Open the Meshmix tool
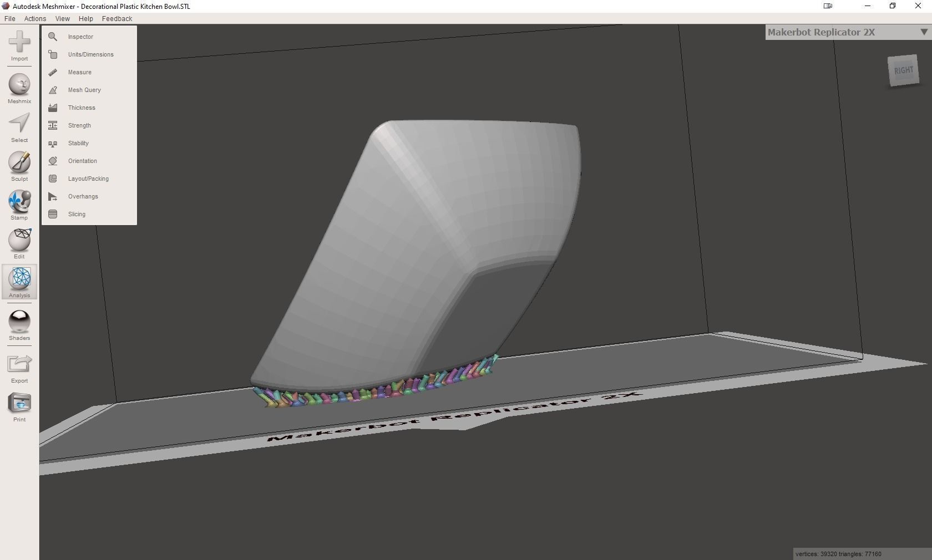 tap(19, 85)
